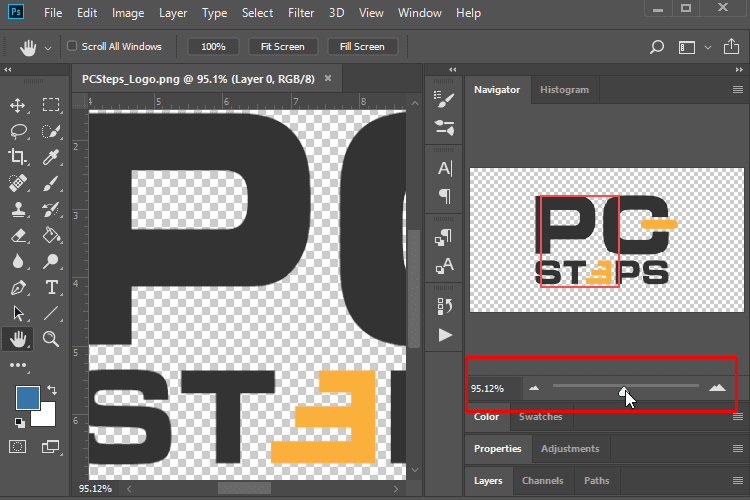Close the PCSteps_Logo.png document tab
This screenshot has height=500, width=750.
(x=328, y=78)
